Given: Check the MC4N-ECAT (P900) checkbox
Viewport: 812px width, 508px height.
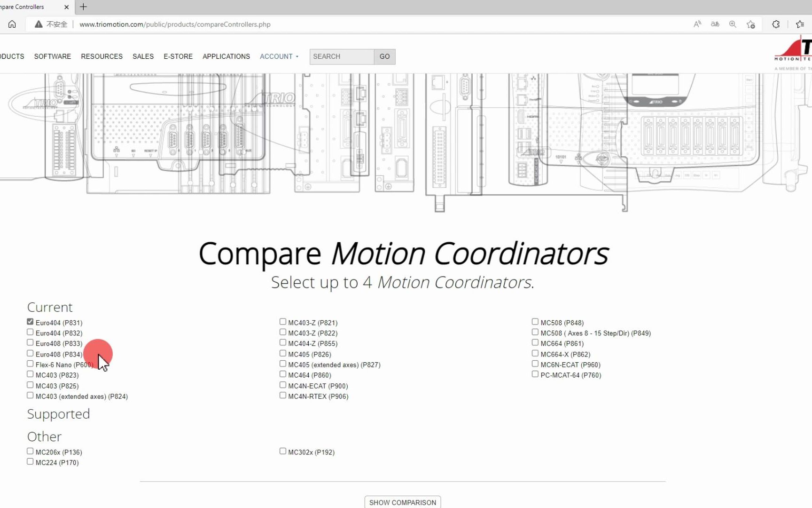Looking at the screenshot, I should [283, 385].
